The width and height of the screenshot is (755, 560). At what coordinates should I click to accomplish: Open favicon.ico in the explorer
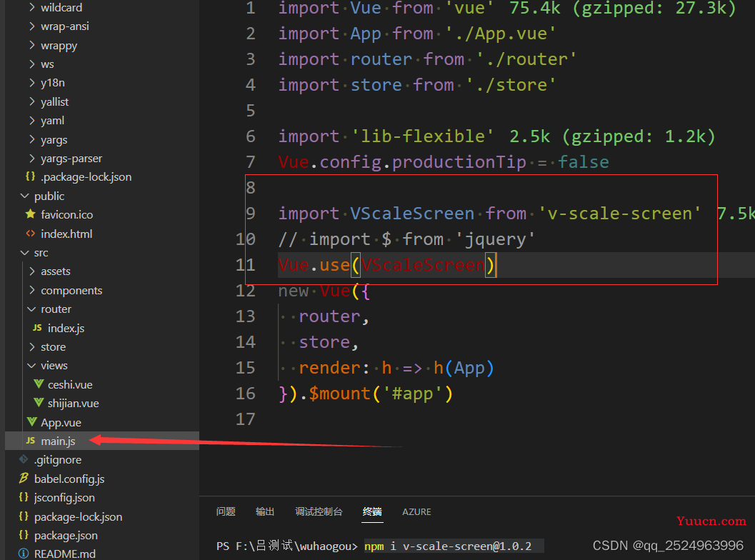coord(66,215)
